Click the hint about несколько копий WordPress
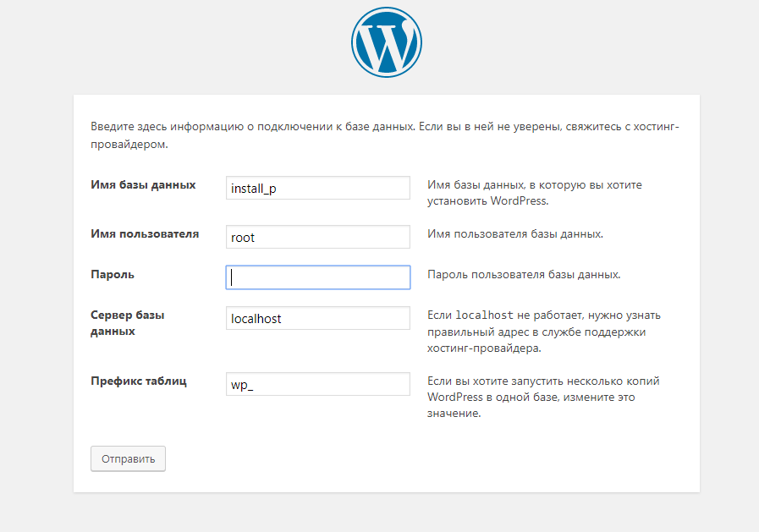This screenshot has height=532, width=759. coord(543,397)
